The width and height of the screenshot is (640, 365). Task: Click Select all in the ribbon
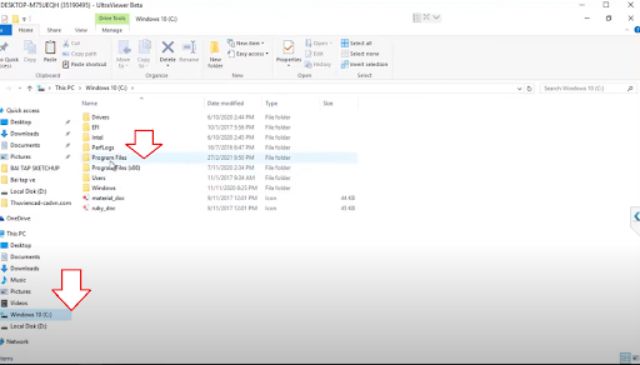356,43
